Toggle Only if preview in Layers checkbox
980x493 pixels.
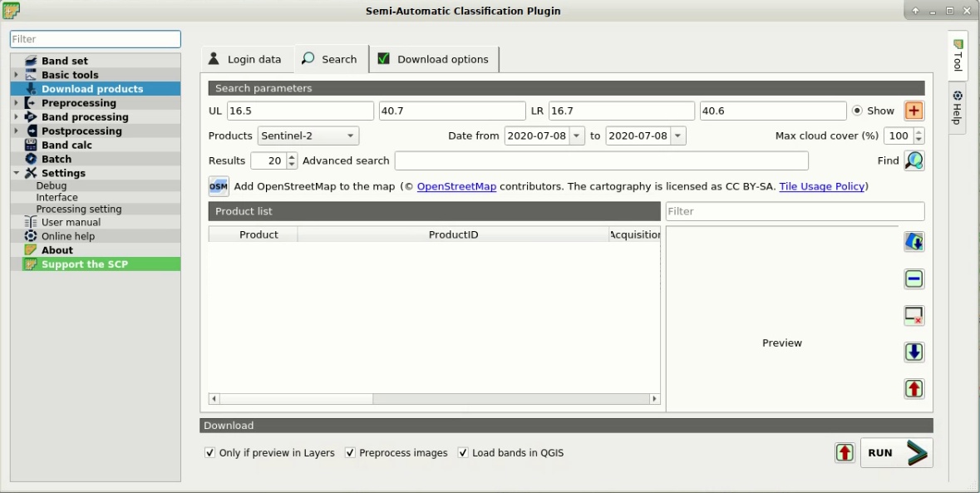[210, 453]
